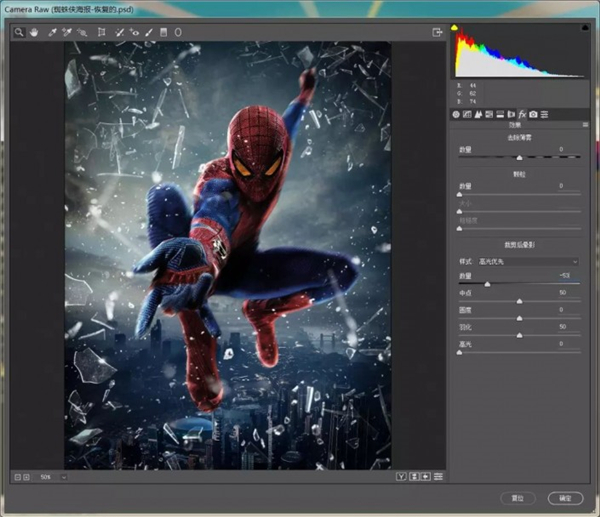This screenshot has height=517, width=600.
Task: Open the 样式 dropdown showing 高光优先
Action: click(x=528, y=262)
